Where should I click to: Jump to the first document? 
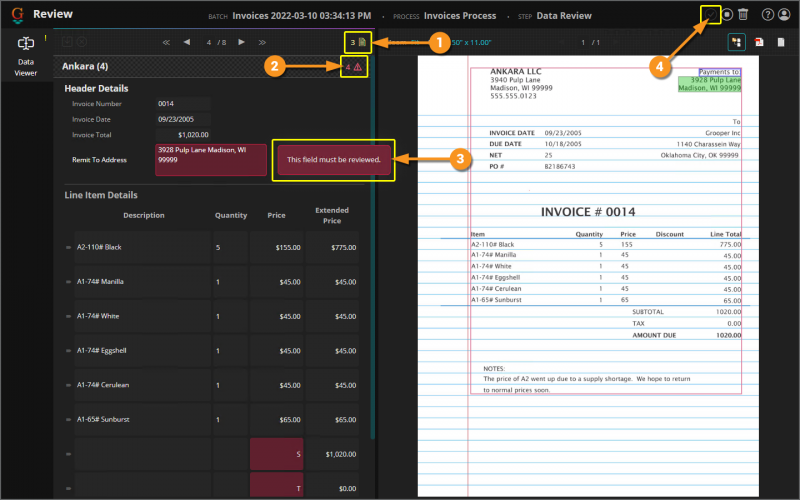point(166,42)
